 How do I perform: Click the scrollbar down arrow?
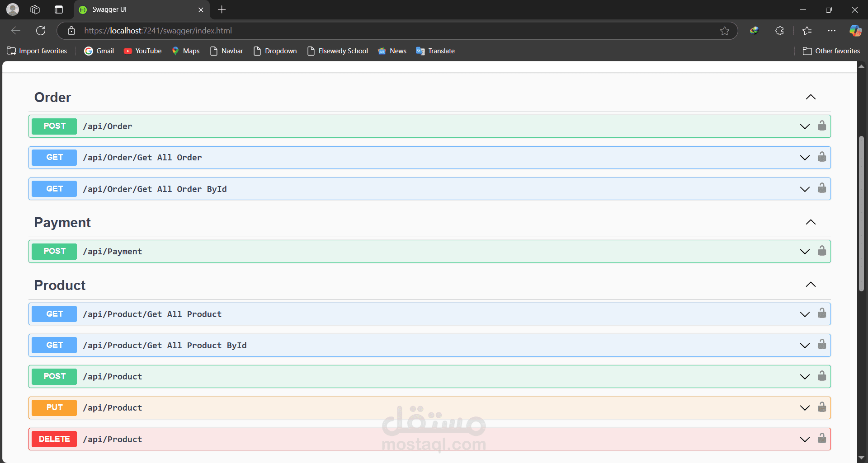861,458
